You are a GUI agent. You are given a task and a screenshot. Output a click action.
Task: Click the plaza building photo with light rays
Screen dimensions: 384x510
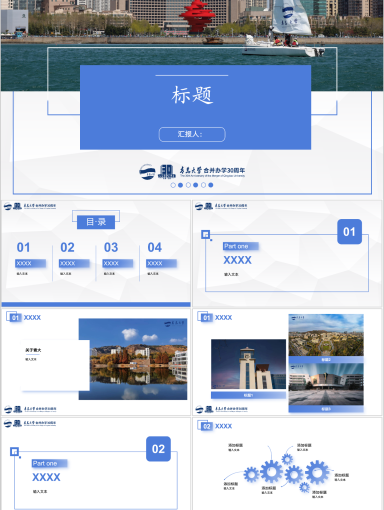tap(326, 384)
